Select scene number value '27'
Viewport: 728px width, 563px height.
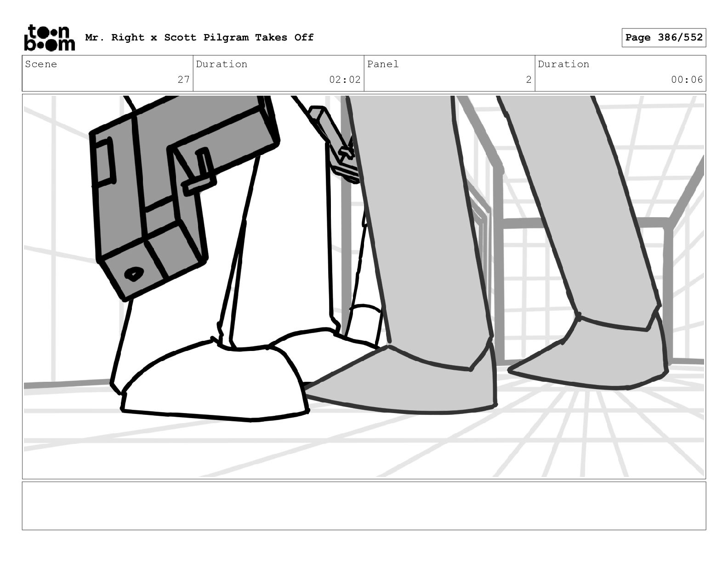(x=183, y=80)
